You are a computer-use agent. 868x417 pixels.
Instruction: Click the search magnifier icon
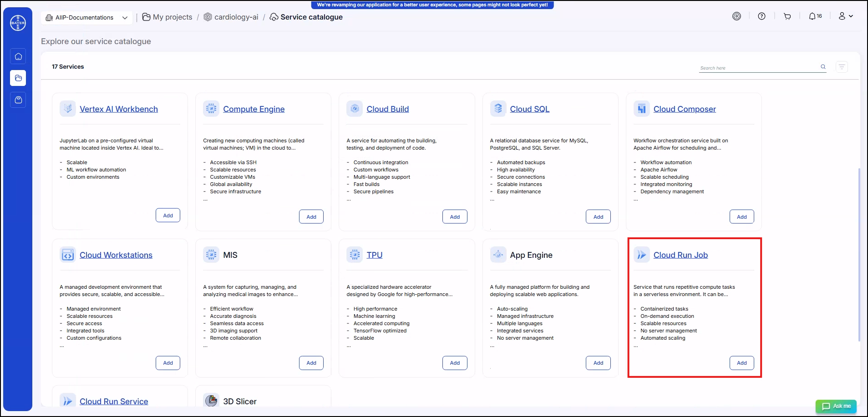823,67
